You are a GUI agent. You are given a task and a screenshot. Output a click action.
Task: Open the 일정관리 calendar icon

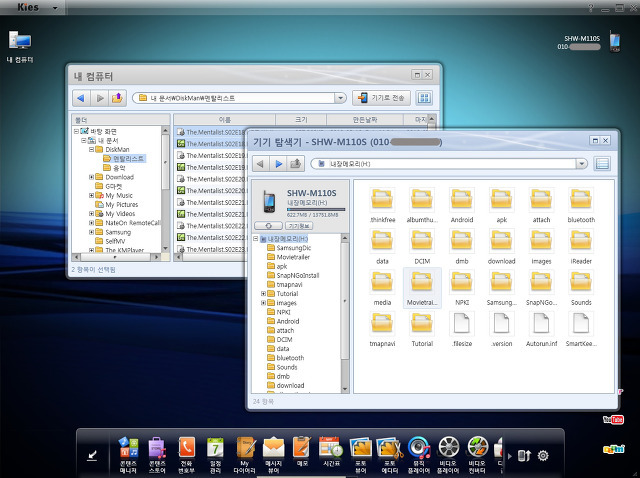point(215,454)
